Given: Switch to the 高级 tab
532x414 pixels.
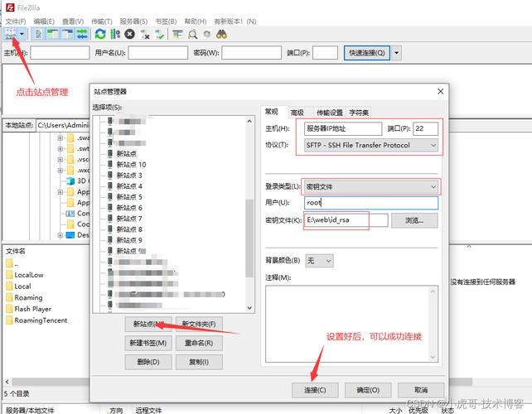Looking at the screenshot, I should (x=297, y=113).
